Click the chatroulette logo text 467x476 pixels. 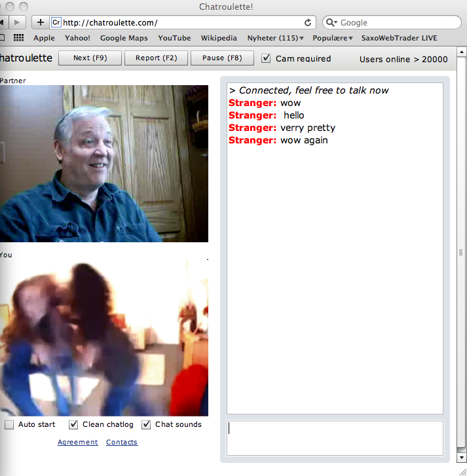pos(26,58)
